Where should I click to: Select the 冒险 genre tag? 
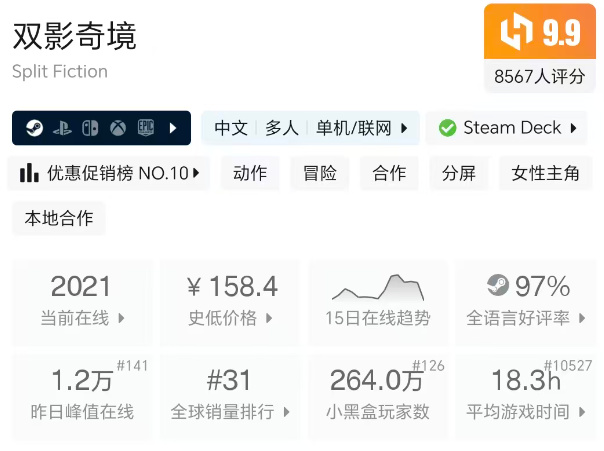[x=320, y=173]
